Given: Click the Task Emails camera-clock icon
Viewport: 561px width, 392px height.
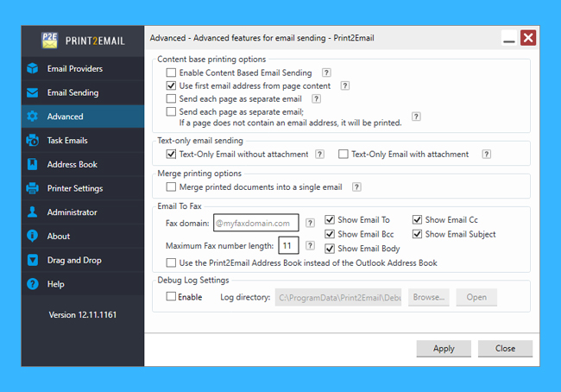Looking at the screenshot, I should 32,141.
